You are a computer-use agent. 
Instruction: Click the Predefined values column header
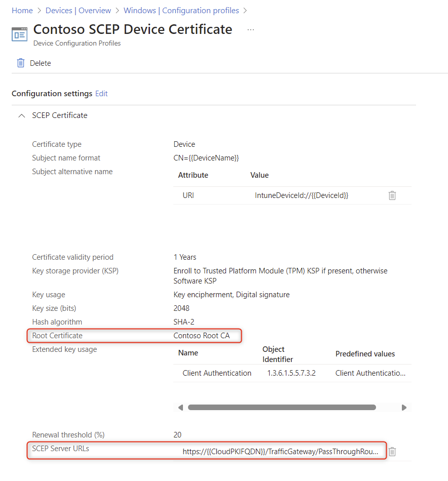(365, 354)
